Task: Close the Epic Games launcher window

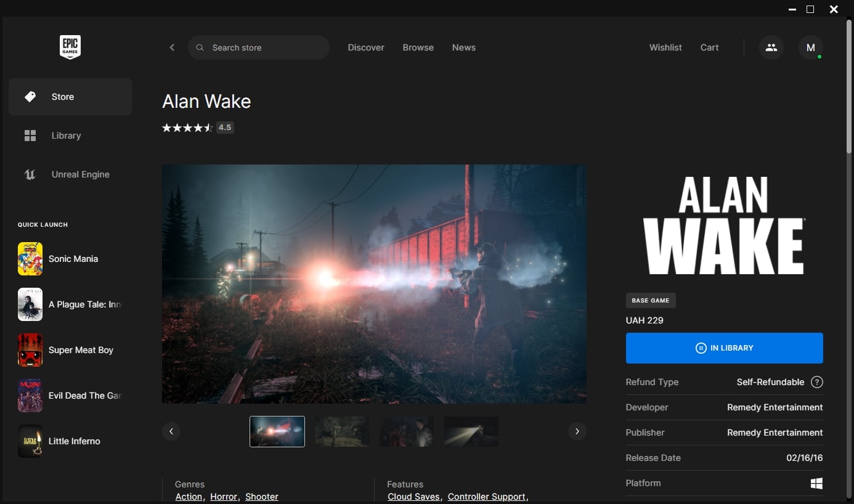Action: pyautogui.click(x=834, y=9)
